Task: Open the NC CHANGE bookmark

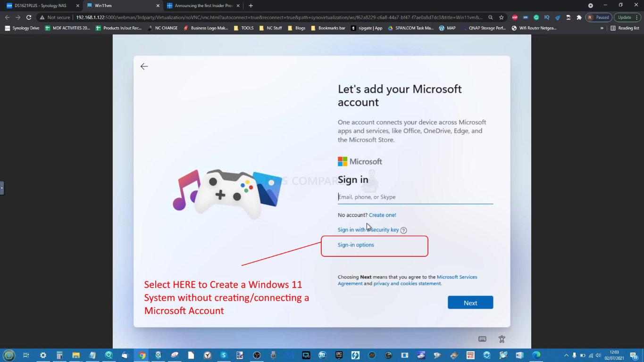Action: pos(163,28)
